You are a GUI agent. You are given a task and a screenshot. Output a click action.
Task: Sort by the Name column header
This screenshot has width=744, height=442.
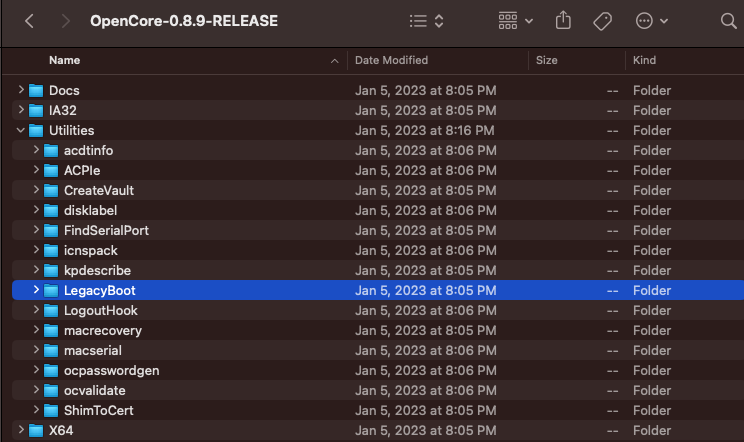point(65,60)
